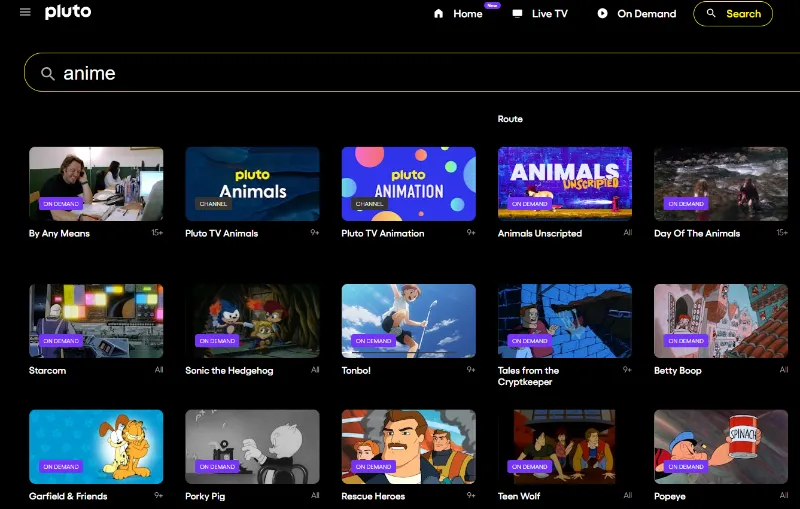This screenshot has height=509, width=800.
Task: Click the anime search input field
Action: [400, 74]
